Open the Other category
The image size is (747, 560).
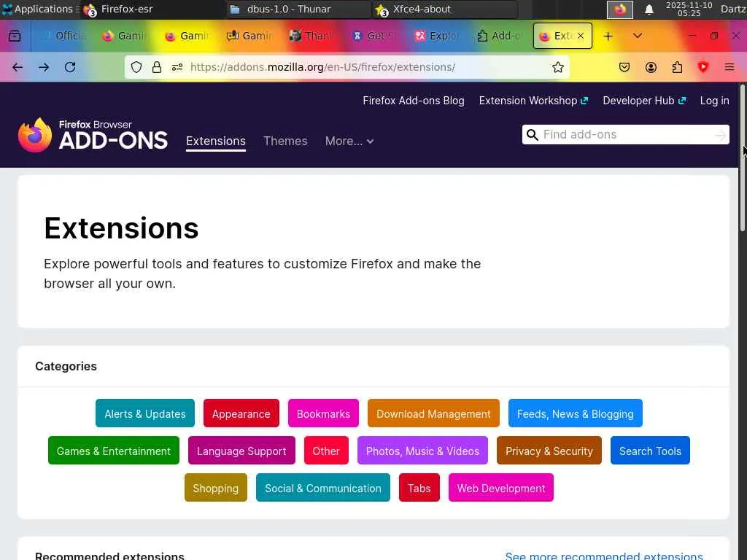tap(326, 451)
